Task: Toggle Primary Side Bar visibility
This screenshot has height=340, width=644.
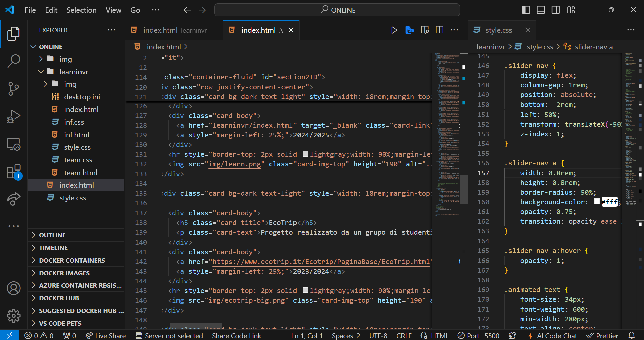Action: pyautogui.click(x=526, y=10)
